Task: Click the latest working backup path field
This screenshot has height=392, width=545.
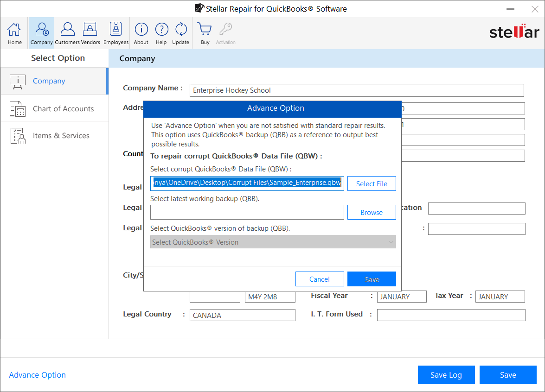Action: [x=247, y=212]
